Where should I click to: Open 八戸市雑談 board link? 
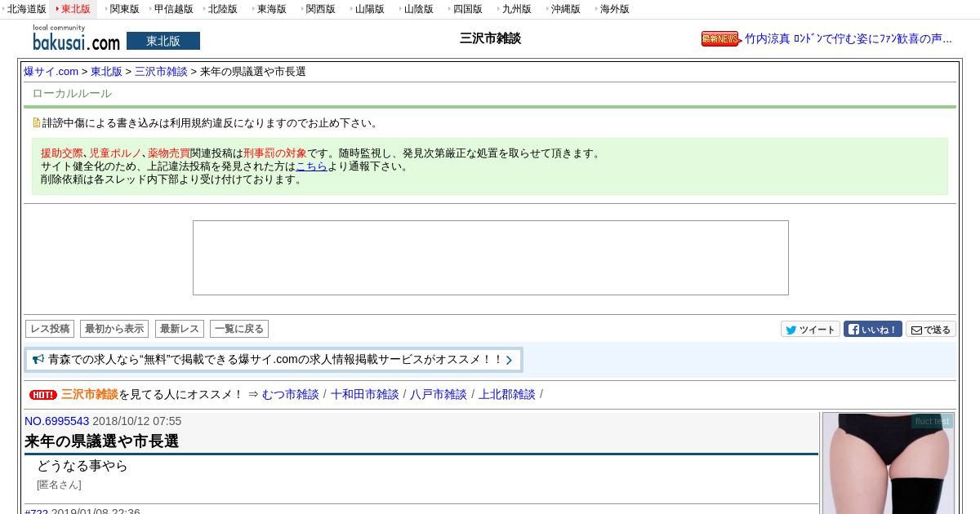tap(439, 394)
